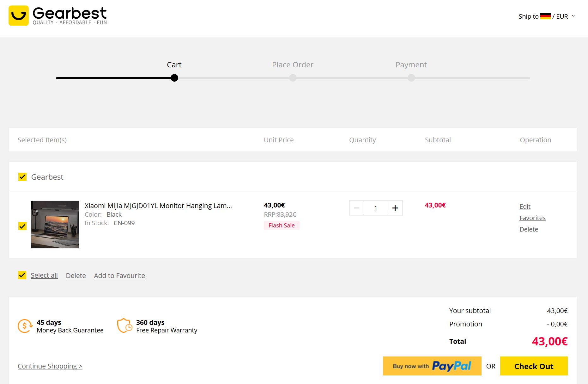Click the 360 days Free Repair Warranty text
Viewport: 588px width, 384px height.
pos(167,326)
